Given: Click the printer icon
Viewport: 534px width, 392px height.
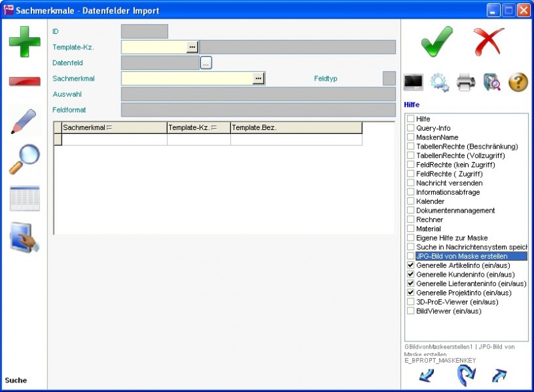Looking at the screenshot, I should pos(466,82).
